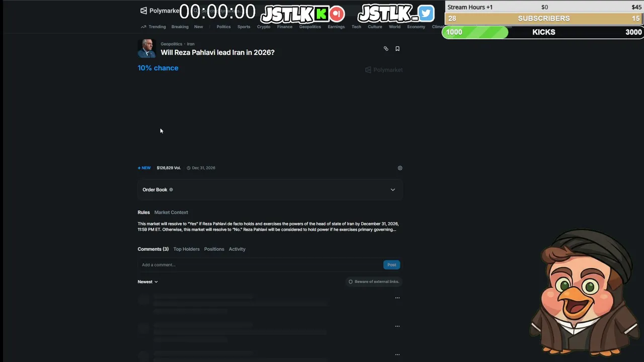Screen dimensions: 644x362
Task: Switch to the Rules tab
Action: click(144, 212)
